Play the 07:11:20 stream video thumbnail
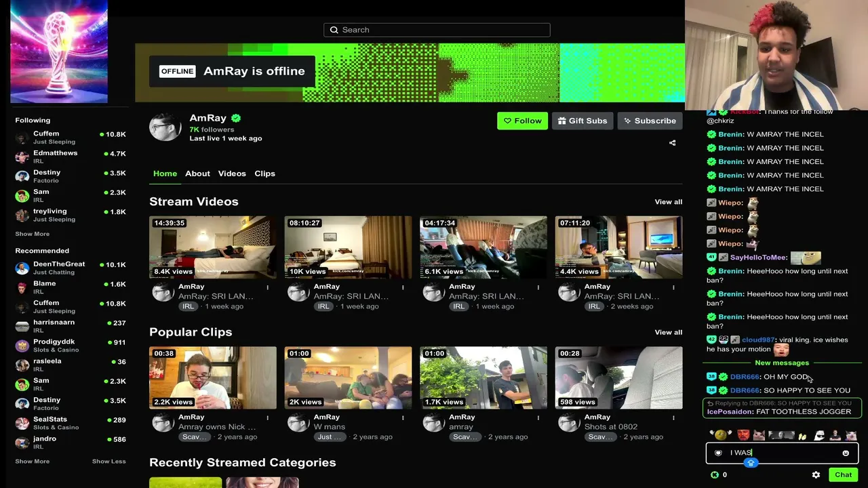 tap(619, 247)
